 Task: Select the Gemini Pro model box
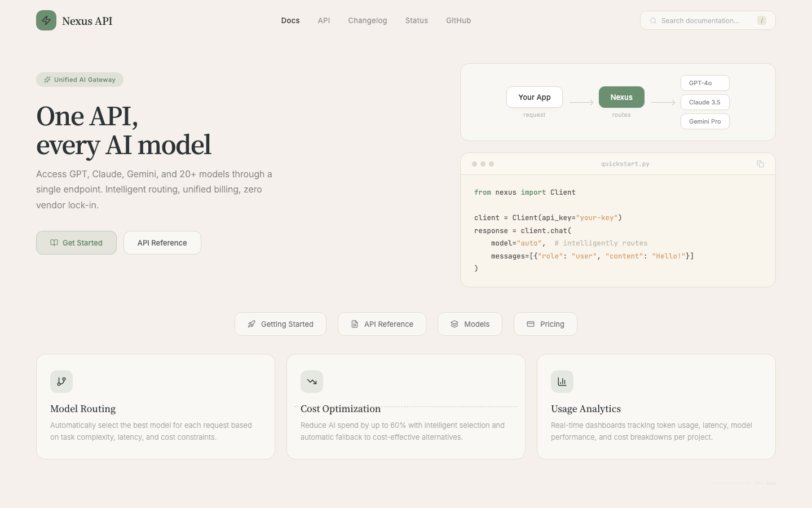pyautogui.click(x=705, y=121)
